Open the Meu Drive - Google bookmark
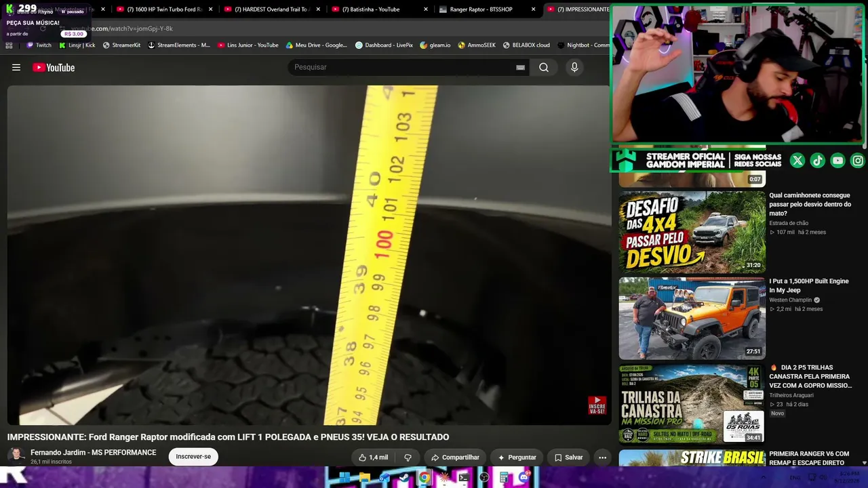The width and height of the screenshot is (868, 488). click(317, 45)
